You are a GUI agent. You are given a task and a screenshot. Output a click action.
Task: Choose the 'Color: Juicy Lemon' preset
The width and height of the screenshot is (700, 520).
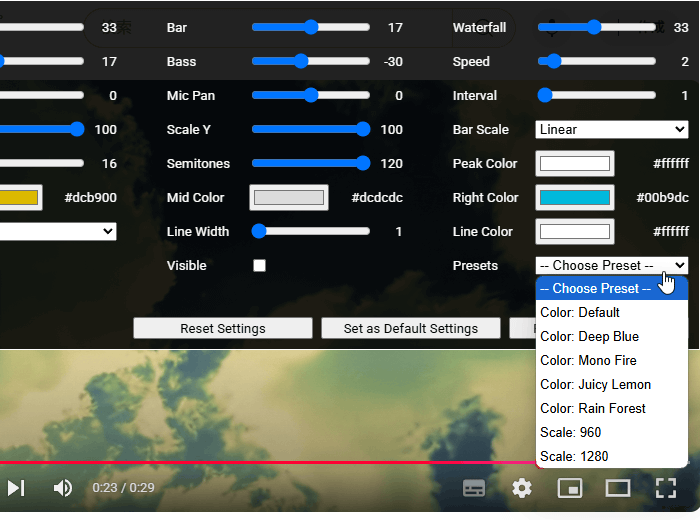pyautogui.click(x=612, y=384)
